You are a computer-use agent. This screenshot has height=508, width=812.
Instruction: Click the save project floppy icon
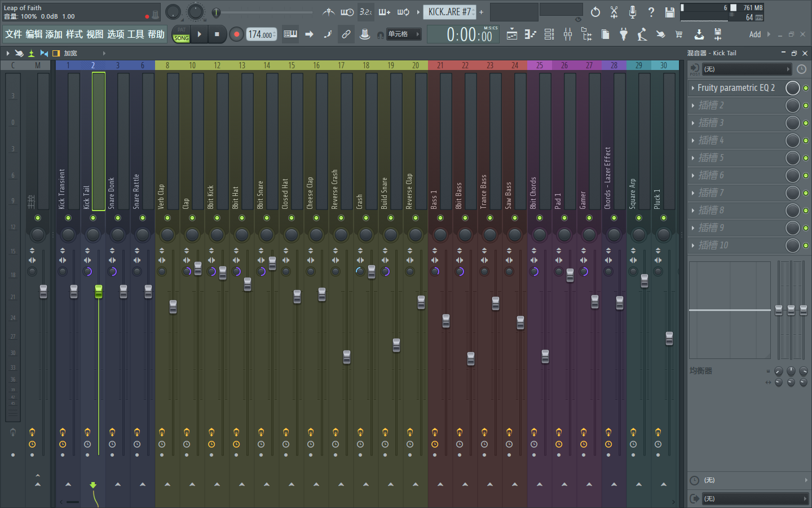point(669,12)
